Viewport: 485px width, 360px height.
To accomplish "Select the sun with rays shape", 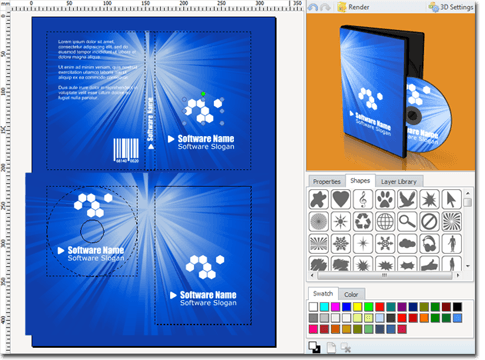I will pos(341,221).
